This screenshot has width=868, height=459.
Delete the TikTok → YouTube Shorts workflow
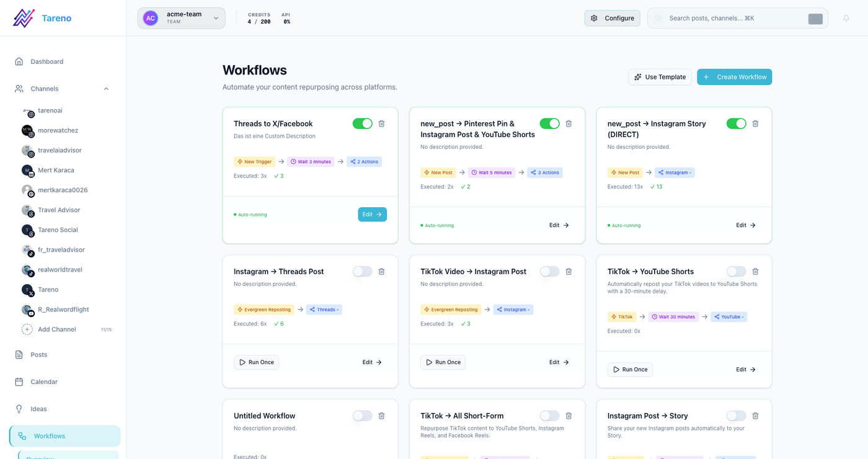click(755, 271)
